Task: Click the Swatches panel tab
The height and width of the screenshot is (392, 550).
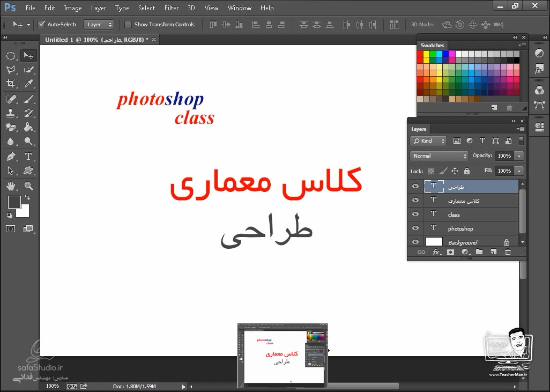Action: (x=432, y=45)
